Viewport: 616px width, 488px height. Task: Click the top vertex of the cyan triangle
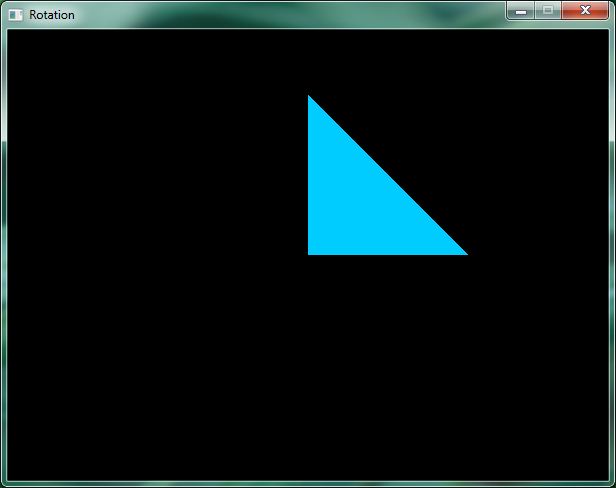point(309,99)
